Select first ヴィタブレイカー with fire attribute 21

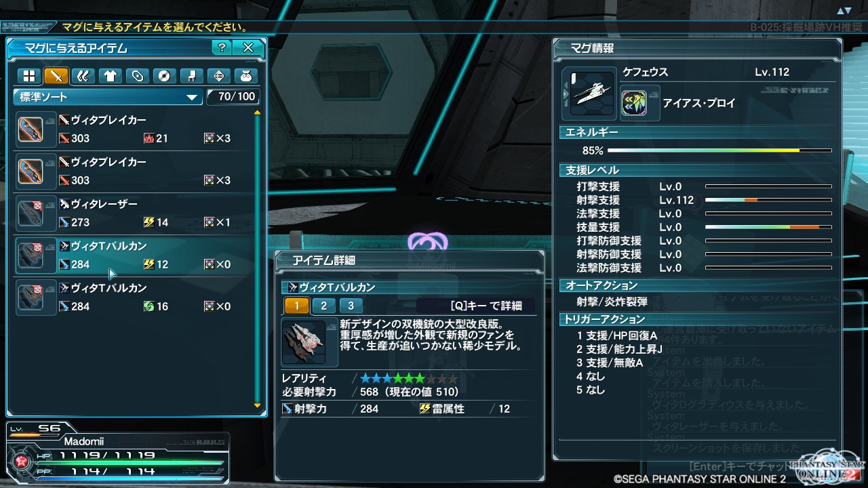tap(133, 129)
